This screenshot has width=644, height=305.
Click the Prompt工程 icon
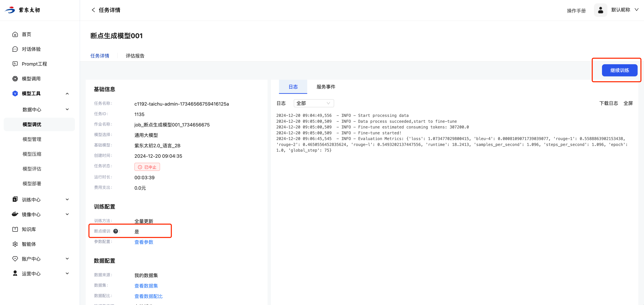15,64
